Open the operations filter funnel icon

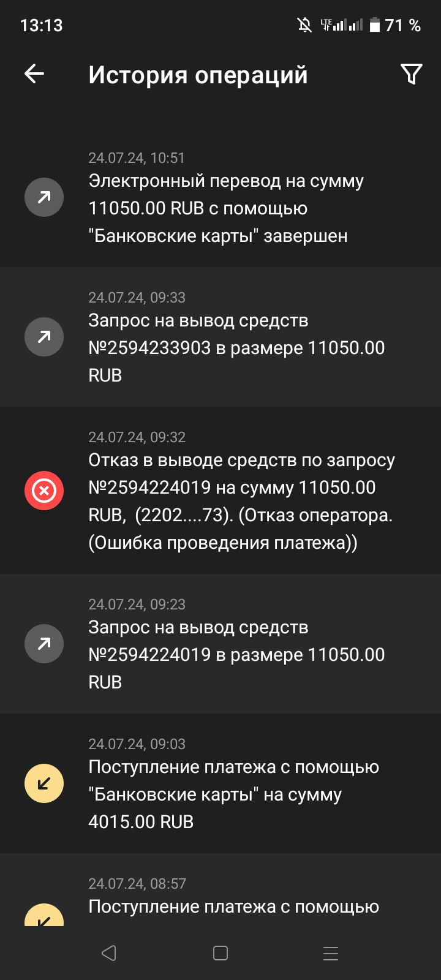click(411, 74)
